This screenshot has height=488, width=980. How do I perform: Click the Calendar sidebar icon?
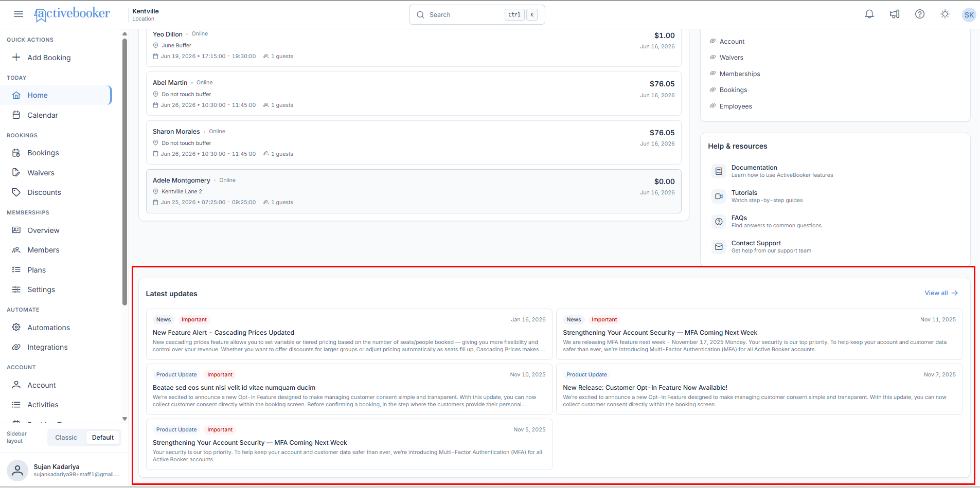16,115
